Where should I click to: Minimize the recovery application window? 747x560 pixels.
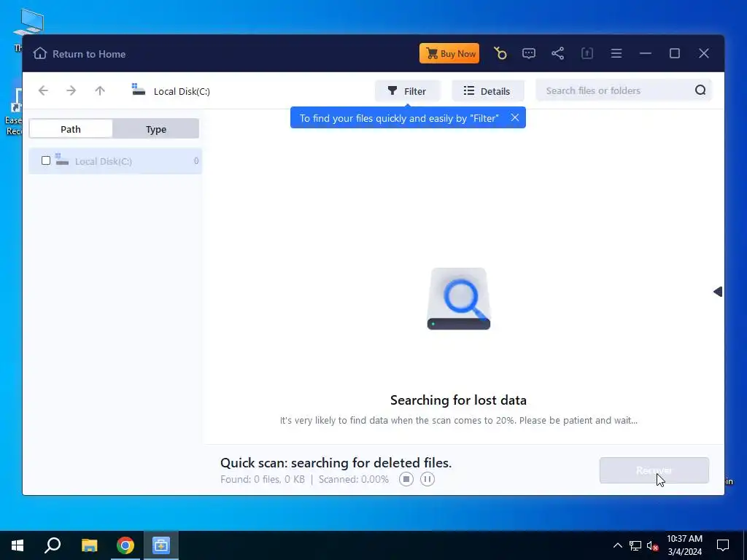[x=646, y=53]
